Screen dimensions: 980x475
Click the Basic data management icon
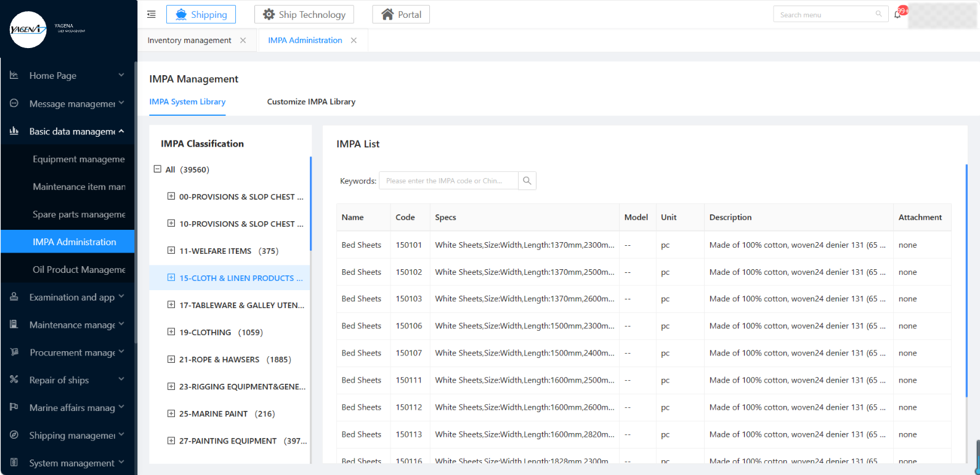pos(14,131)
